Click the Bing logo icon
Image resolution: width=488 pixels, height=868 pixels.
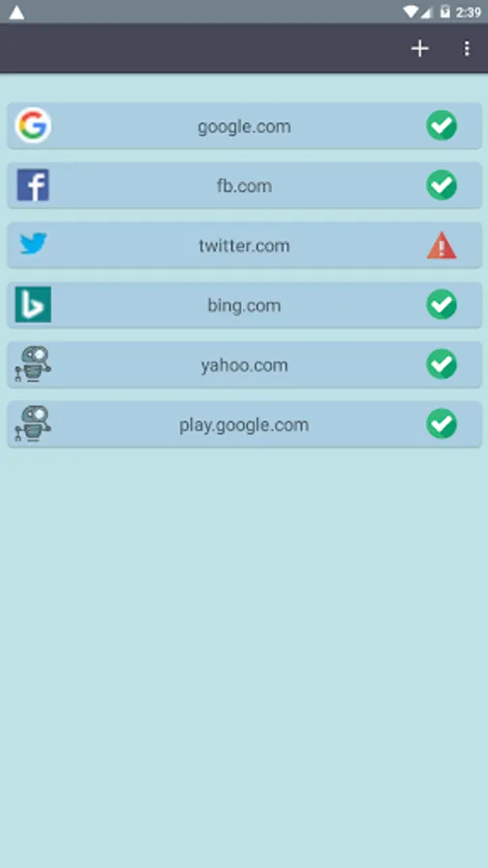33,305
